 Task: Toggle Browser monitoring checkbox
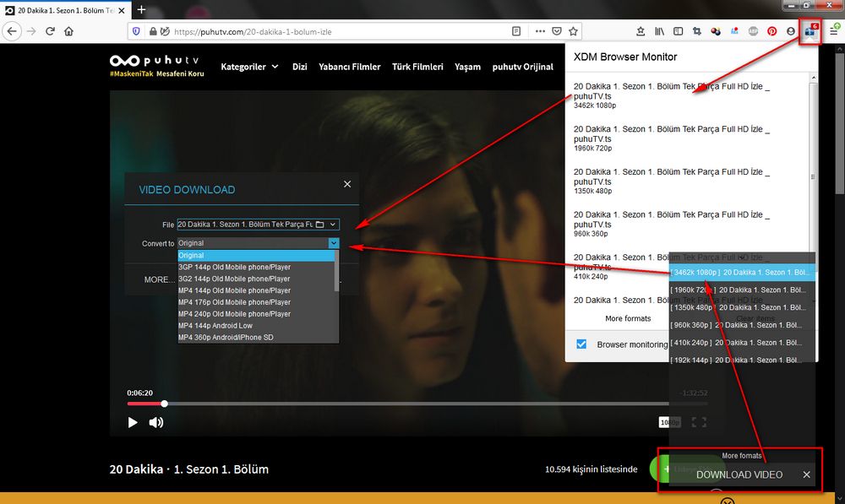[581, 344]
